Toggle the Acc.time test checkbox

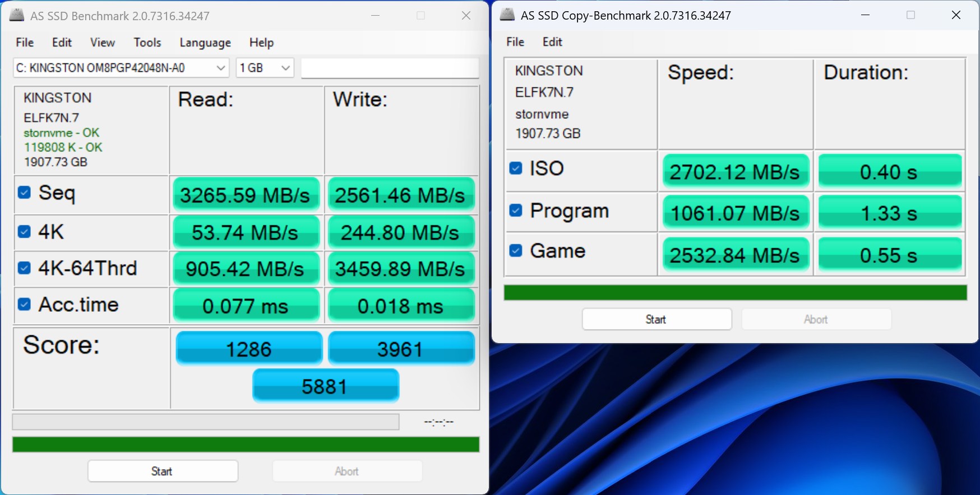[x=24, y=304]
